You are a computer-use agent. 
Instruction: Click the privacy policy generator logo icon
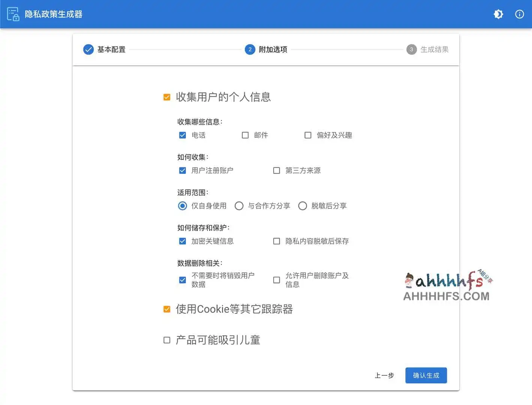click(13, 14)
